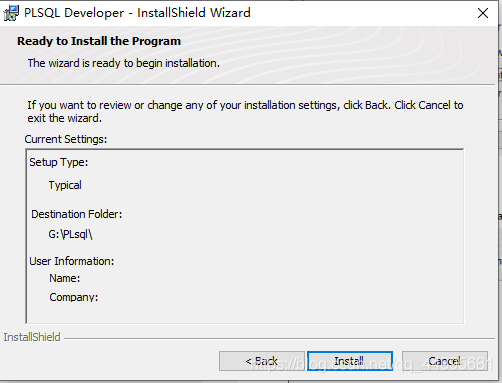Click the window title text PLSQL Developer - InstallShield Wizard
This screenshot has height=383, width=502.
click(137, 13)
